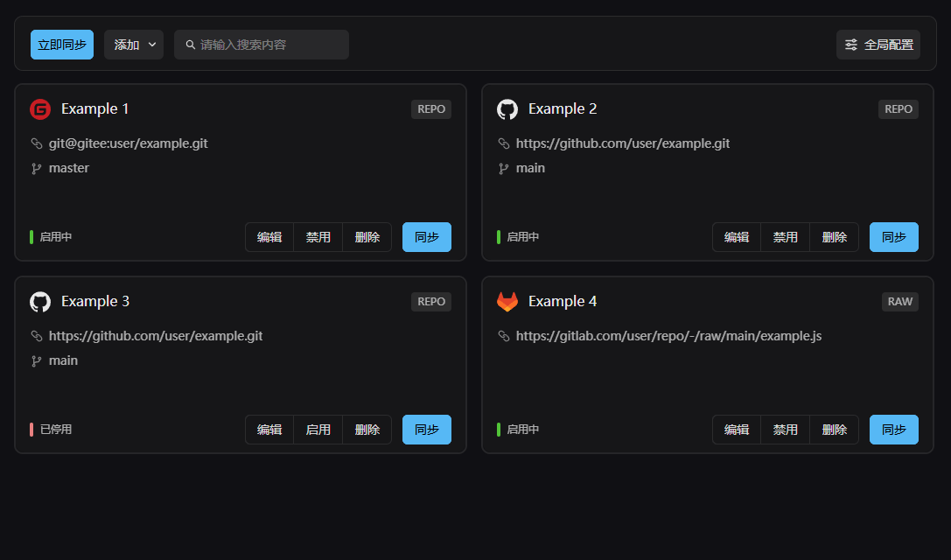Delete Example 1 using 删除
The image size is (951, 560).
coord(367,237)
